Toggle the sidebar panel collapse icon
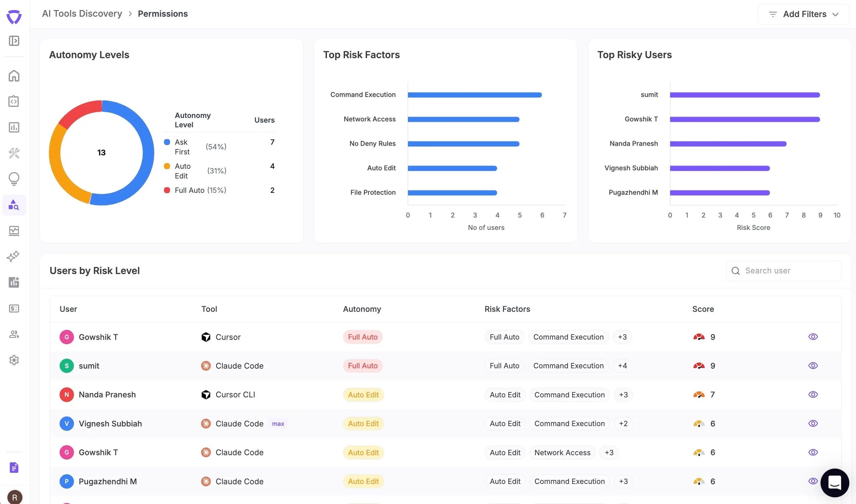 (x=14, y=41)
